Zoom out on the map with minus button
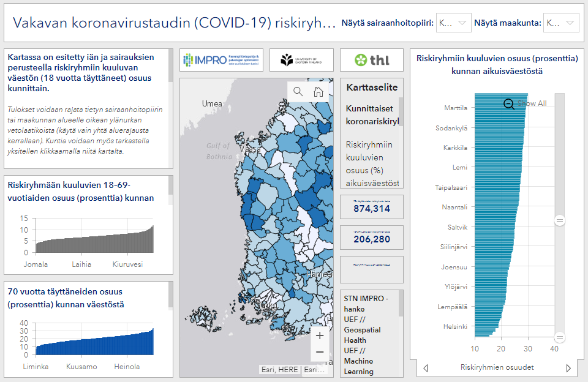This screenshot has height=382, width=588. tap(320, 352)
